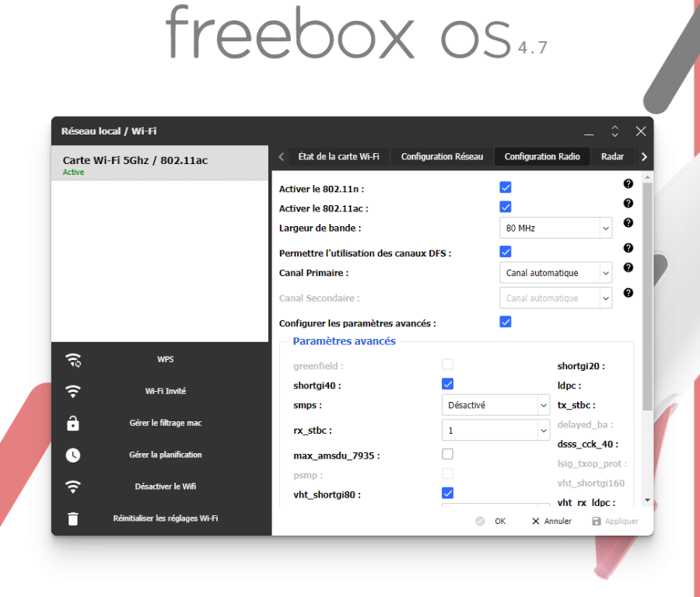The height and width of the screenshot is (597, 700).
Task: Click the trash icon to reset Wi-Fi settings
Action: tap(73, 518)
